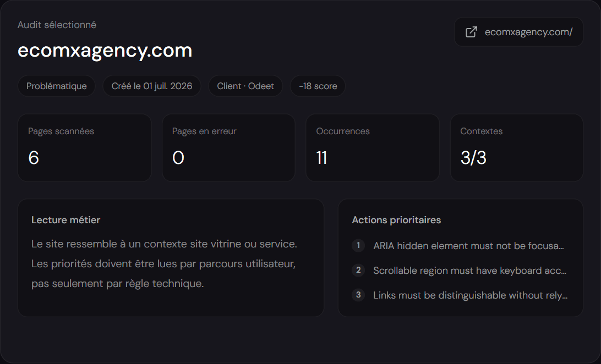The width and height of the screenshot is (601, 364).
Task: Click the Créé le 01 juil. 2026 chip
Action: coord(152,86)
